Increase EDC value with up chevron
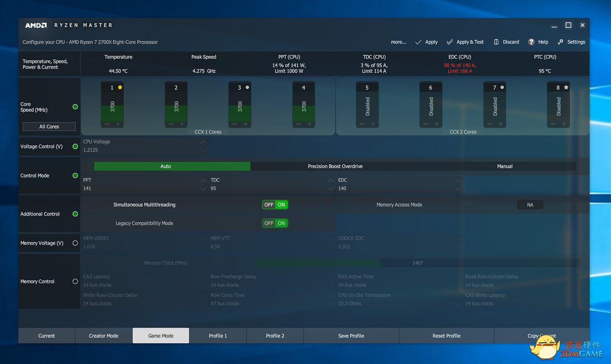The height and width of the screenshot is (364, 611). [458, 180]
